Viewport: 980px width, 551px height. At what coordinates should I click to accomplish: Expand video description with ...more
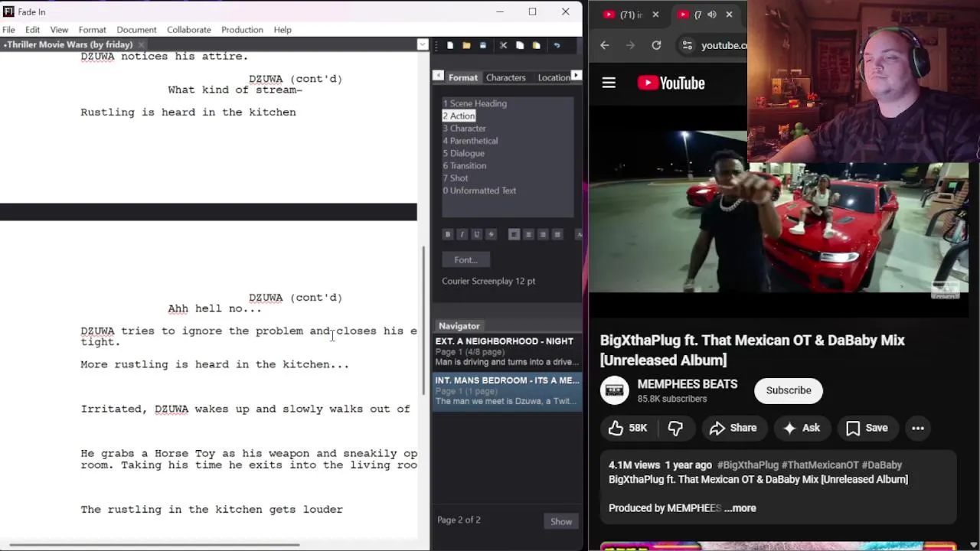click(x=740, y=508)
